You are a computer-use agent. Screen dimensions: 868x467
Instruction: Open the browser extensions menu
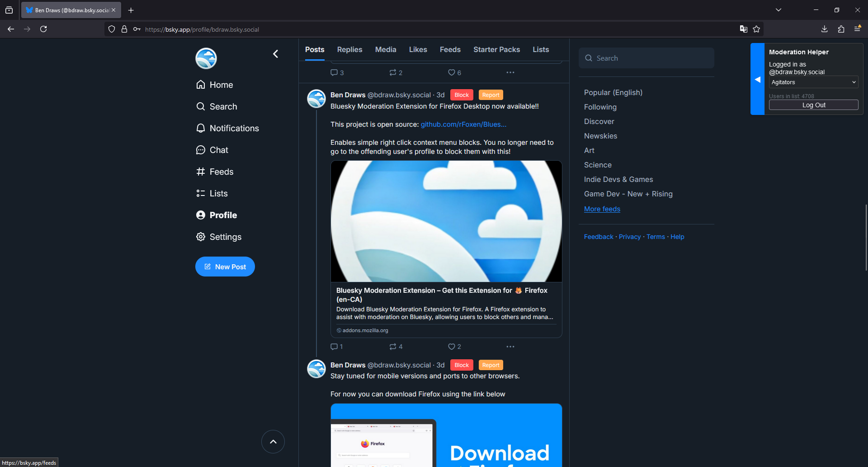click(841, 29)
